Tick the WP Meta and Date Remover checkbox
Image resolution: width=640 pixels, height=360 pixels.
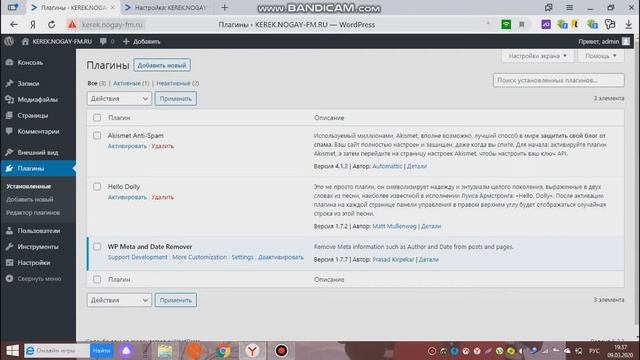97,247
